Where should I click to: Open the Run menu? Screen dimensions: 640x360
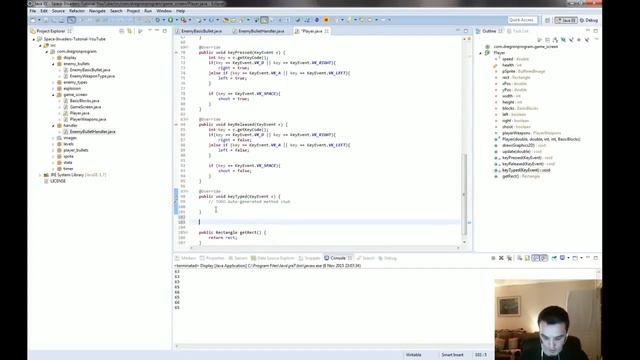tap(148, 11)
